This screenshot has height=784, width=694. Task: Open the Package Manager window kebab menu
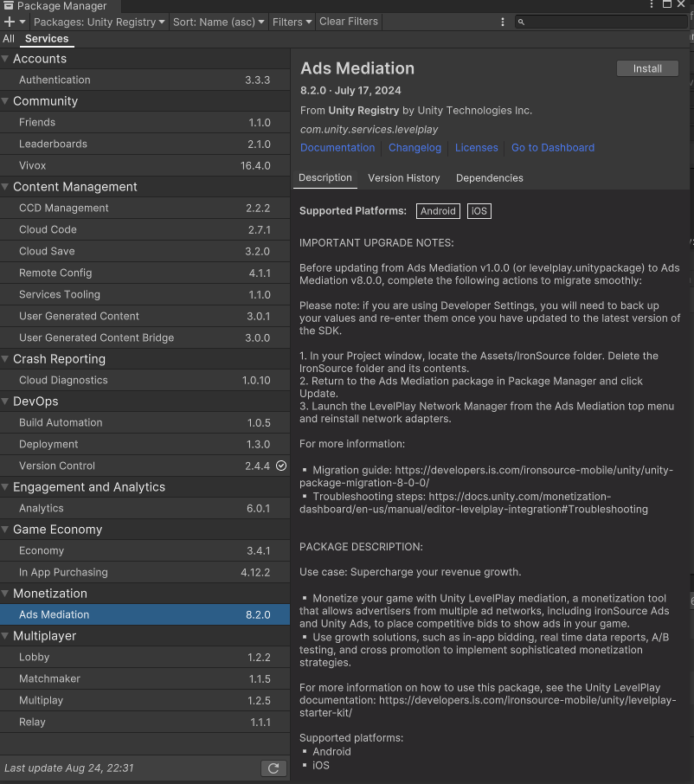pyautogui.click(x=652, y=4)
